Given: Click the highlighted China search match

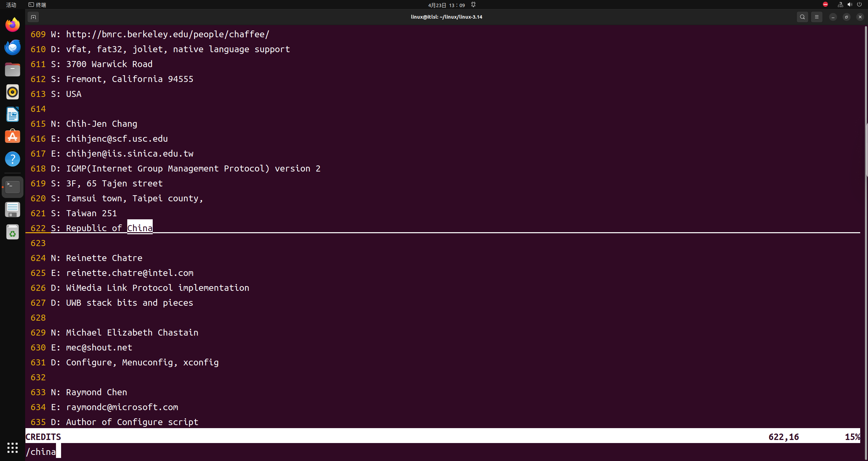Looking at the screenshot, I should 140,228.
